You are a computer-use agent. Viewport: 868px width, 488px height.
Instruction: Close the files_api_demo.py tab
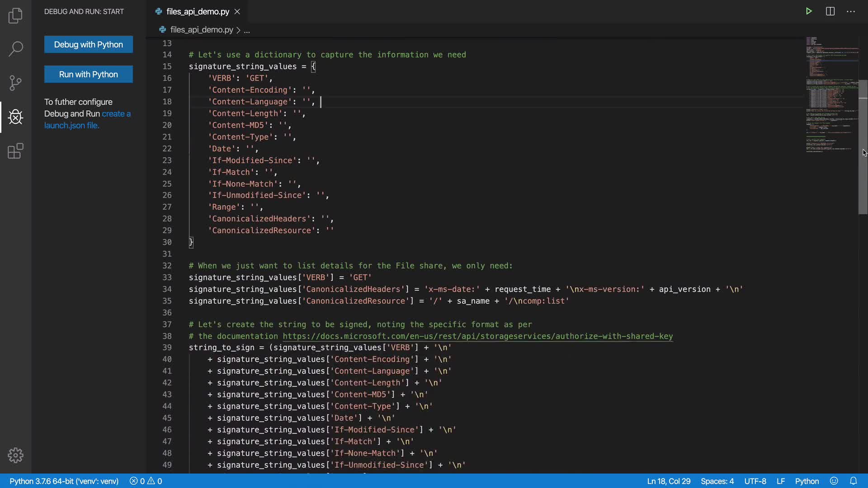coord(237,12)
